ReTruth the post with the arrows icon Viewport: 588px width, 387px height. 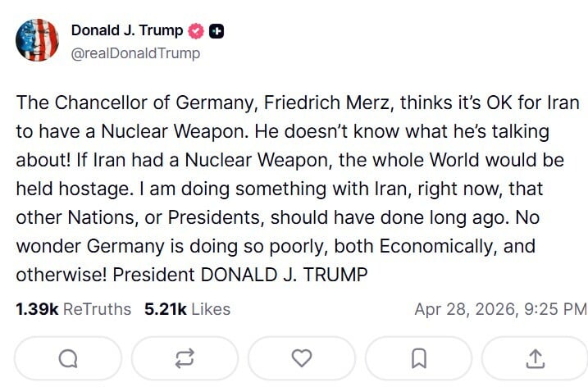(x=185, y=358)
